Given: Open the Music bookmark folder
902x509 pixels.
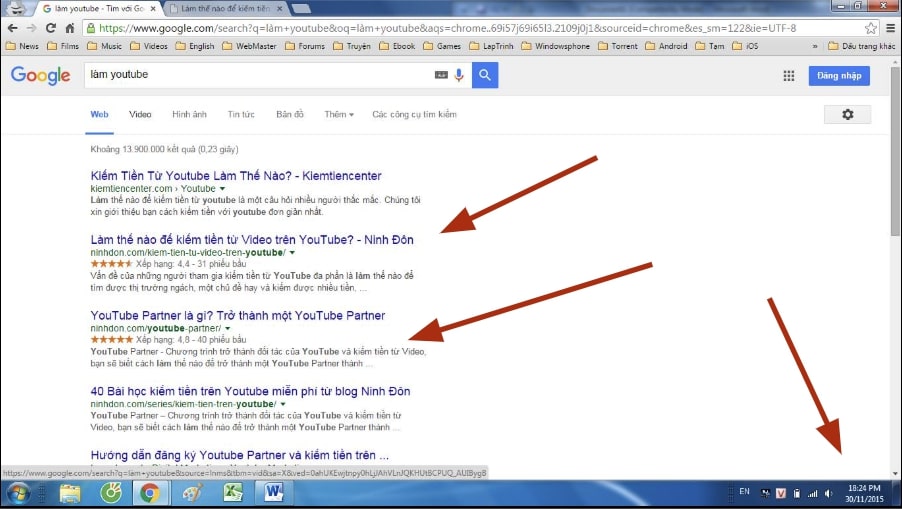Looking at the screenshot, I should (105, 46).
